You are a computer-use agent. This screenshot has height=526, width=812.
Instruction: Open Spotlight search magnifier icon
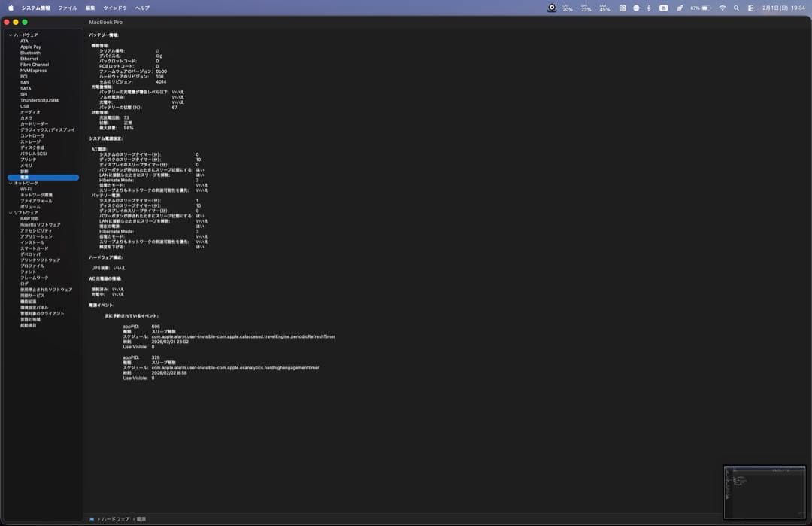click(737, 8)
